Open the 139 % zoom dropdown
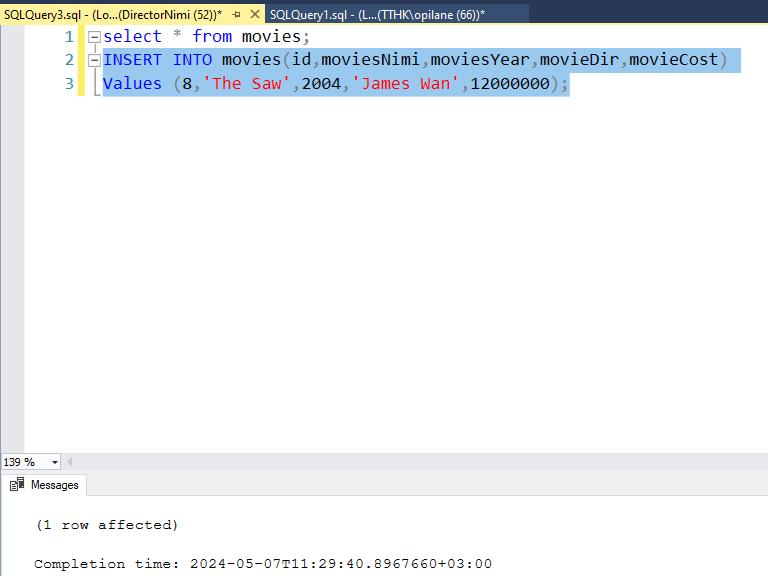Image resolution: width=768 pixels, height=576 pixels. (53, 462)
